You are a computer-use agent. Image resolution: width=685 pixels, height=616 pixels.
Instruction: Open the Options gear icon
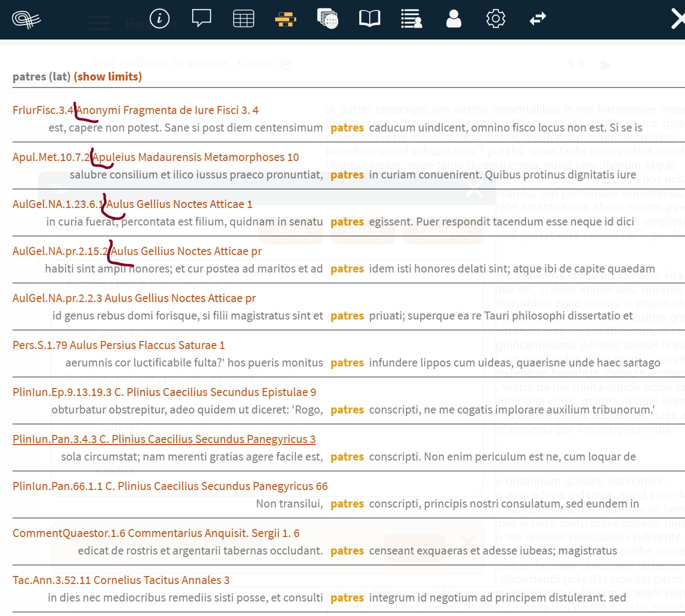point(495,19)
